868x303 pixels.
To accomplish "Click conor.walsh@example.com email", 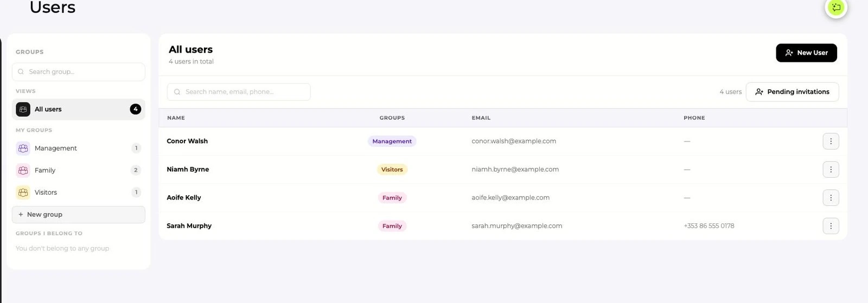I will 514,141.
